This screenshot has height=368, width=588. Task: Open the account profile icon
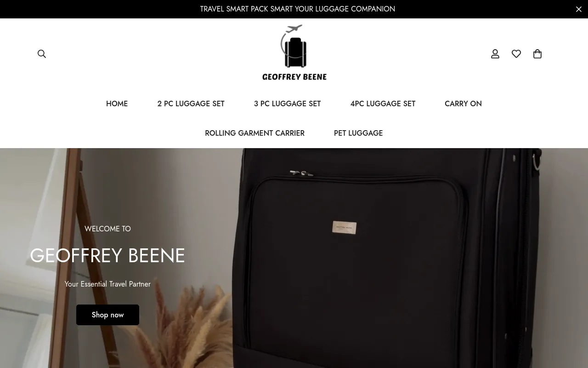point(495,54)
